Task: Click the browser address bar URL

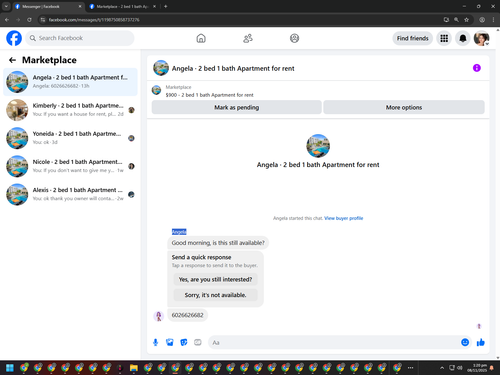Action: click(94, 20)
